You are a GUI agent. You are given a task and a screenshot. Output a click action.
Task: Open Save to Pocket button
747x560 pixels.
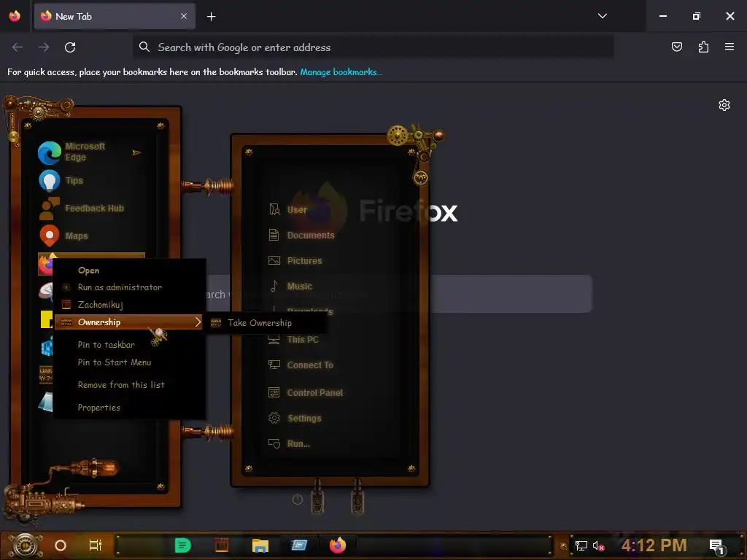click(x=676, y=47)
